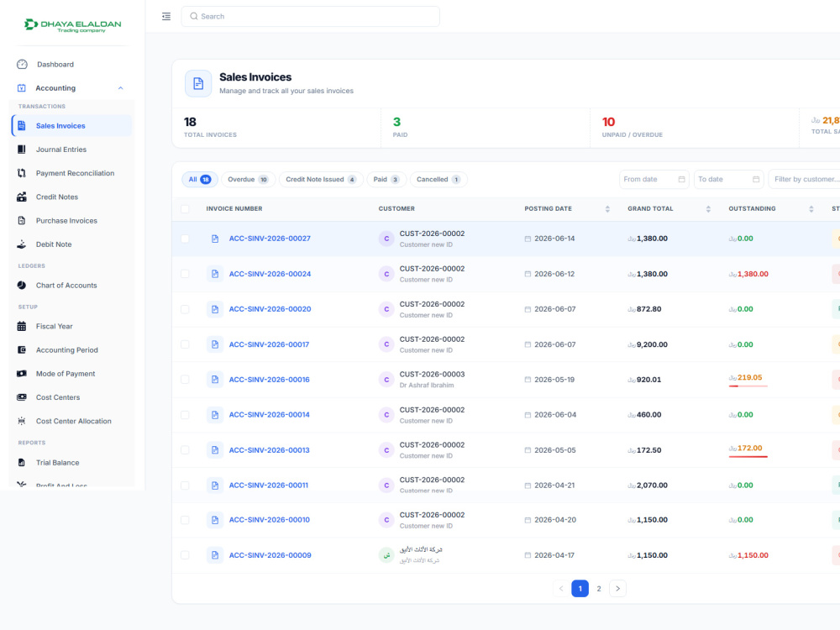
Task: Open Sales Invoices in the sidebar
Action: (71, 126)
